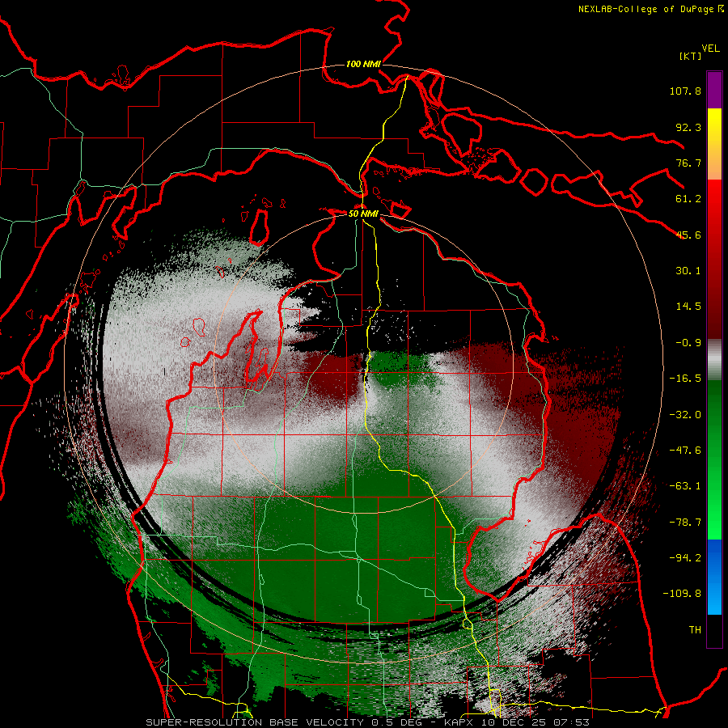Select the 107.8 velocity scale value

685,91
